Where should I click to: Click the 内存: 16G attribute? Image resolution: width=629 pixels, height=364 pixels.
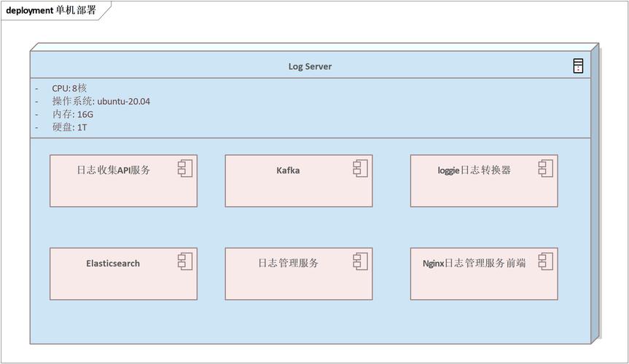[73, 114]
